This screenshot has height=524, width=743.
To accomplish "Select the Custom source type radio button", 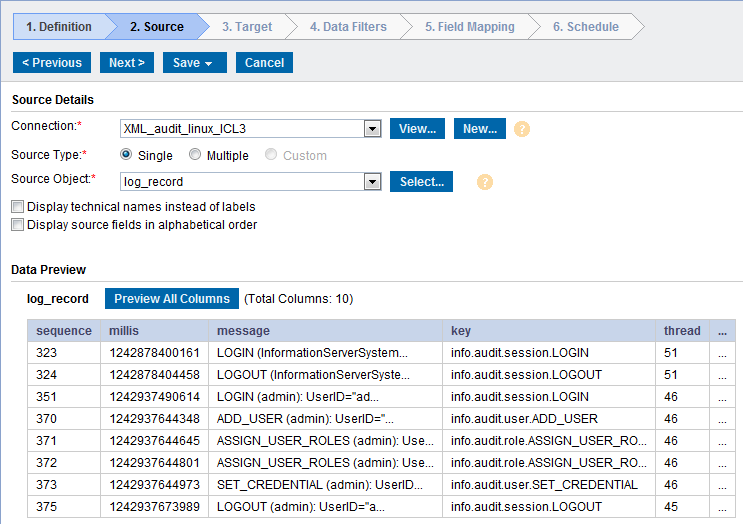I will [x=271, y=154].
